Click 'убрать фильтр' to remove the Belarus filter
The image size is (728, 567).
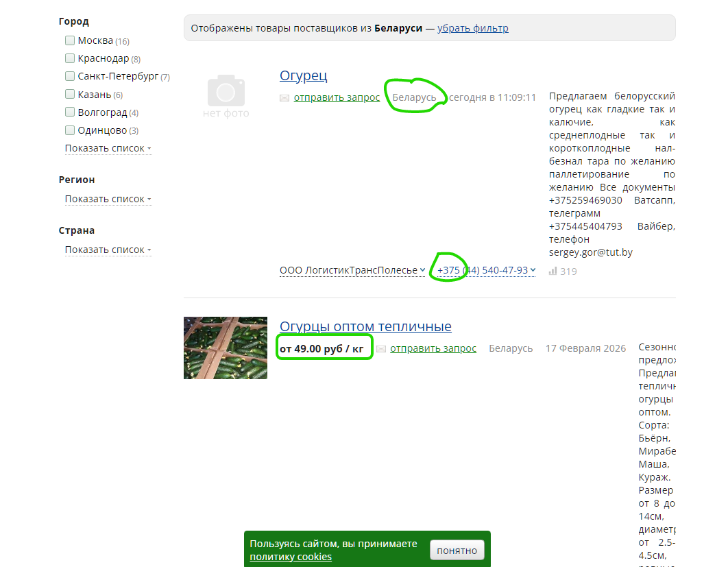point(473,28)
